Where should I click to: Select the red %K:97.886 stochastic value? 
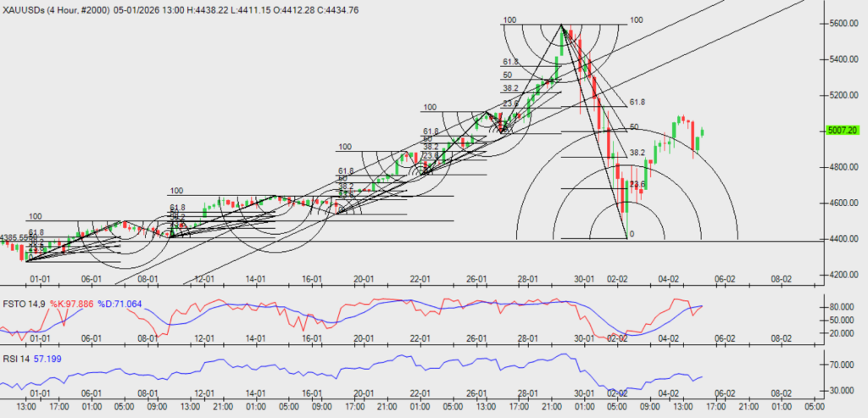click(71, 303)
